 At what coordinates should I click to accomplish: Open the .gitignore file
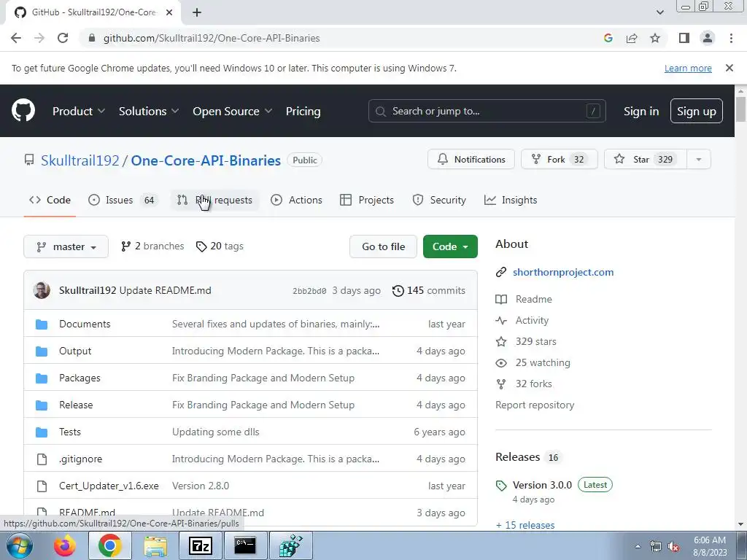coord(80,459)
